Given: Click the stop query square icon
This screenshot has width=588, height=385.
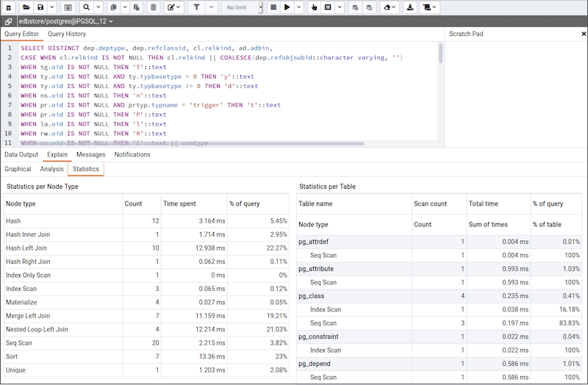Looking at the screenshot, I should [273, 7].
